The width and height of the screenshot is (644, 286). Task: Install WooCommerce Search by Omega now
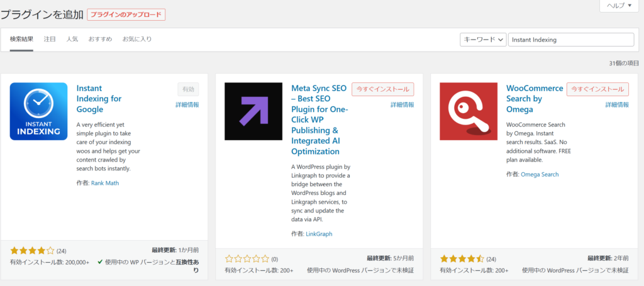pos(597,89)
